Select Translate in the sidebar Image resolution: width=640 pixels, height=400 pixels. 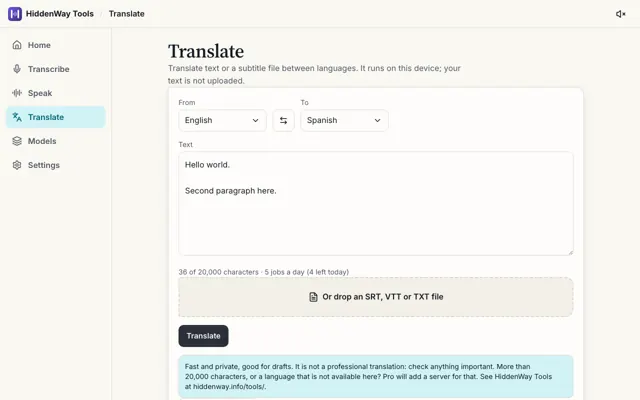(x=56, y=117)
